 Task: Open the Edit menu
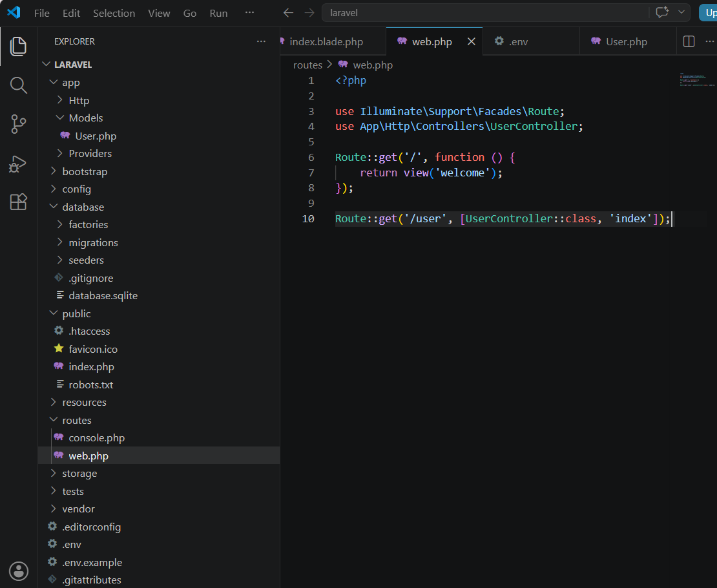[71, 14]
